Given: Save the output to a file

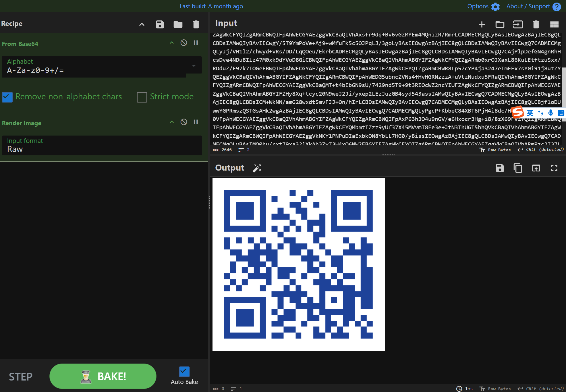Looking at the screenshot, I should (x=500, y=168).
